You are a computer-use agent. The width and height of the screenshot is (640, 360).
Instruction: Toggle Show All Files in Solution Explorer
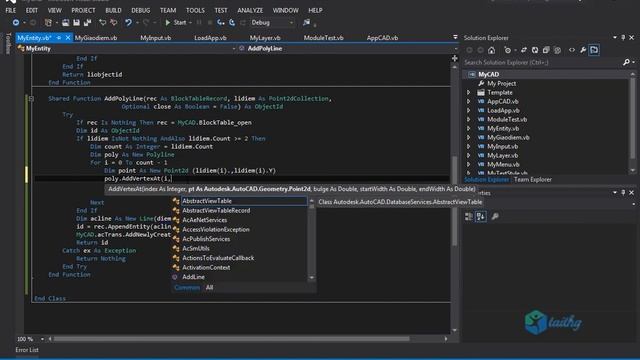click(x=557, y=50)
